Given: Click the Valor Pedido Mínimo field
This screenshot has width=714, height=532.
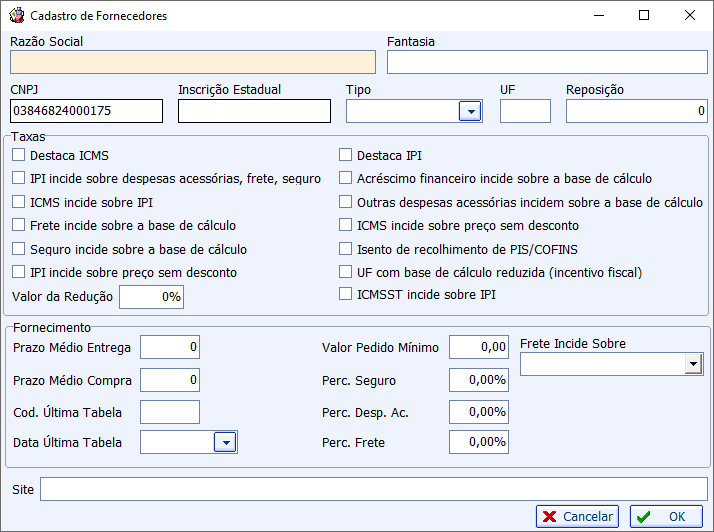Looking at the screenshot, I should tap(479, 347).
